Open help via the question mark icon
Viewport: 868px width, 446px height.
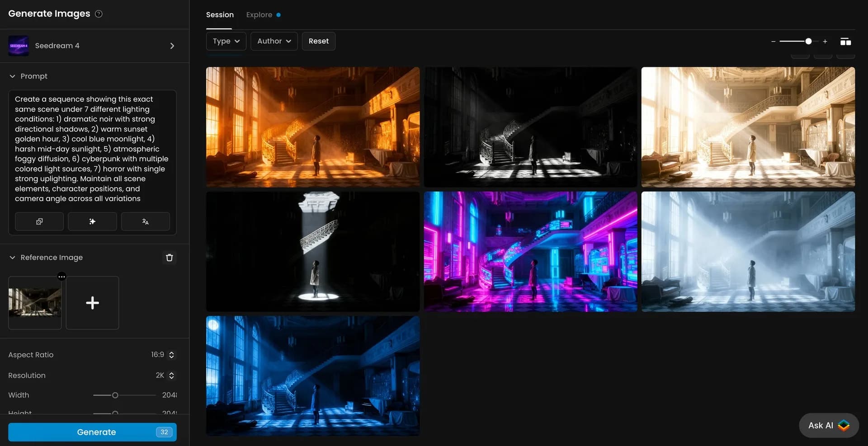pos(99,14)
